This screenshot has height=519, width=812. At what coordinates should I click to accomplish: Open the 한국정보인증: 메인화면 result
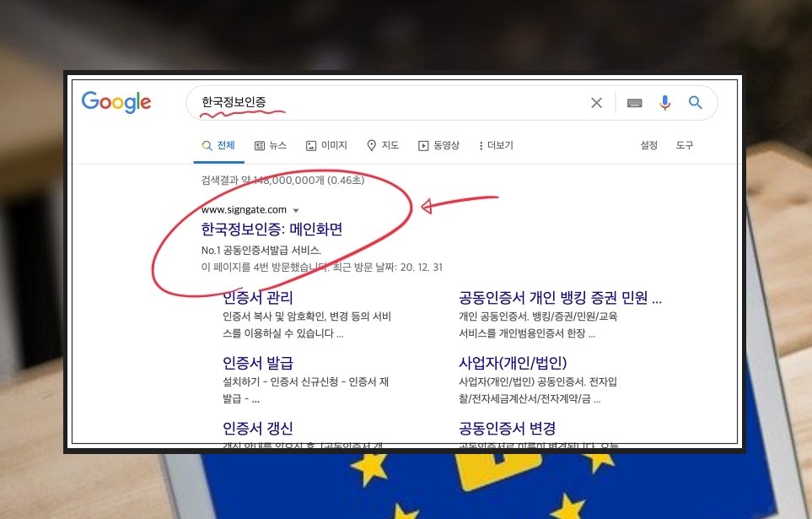coord(272,230)
